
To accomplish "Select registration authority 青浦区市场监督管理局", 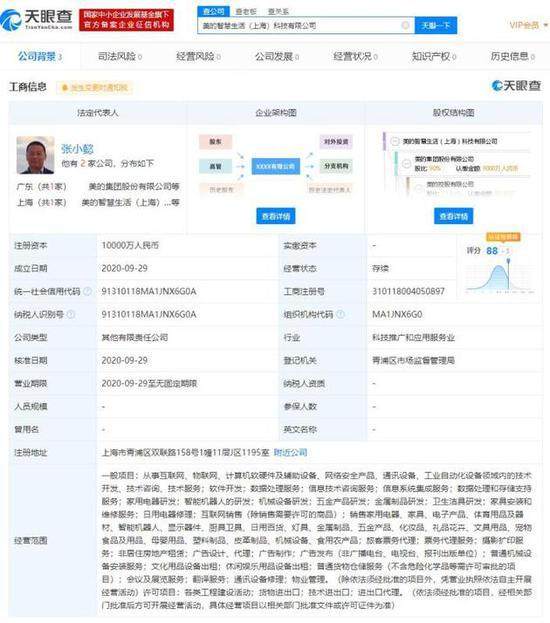I will [x=413, y=360].
